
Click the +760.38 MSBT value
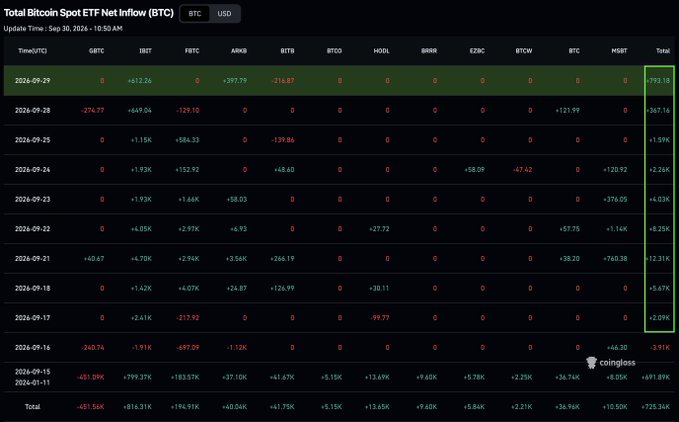coord(615,258)
